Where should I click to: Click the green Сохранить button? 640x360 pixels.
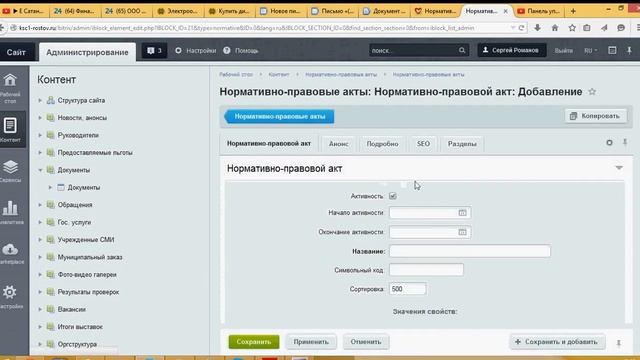[254, 342]
